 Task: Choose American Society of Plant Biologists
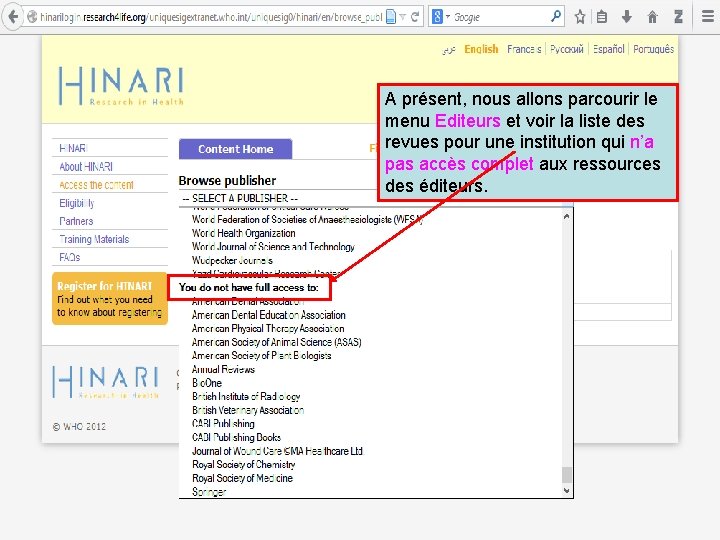pos(261,355)
